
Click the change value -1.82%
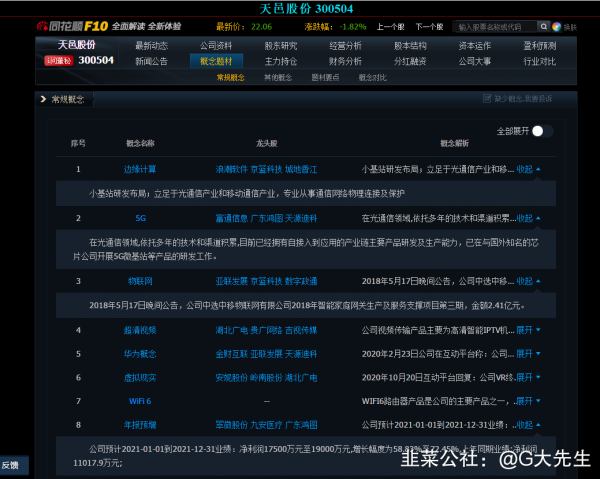[352, 27]
